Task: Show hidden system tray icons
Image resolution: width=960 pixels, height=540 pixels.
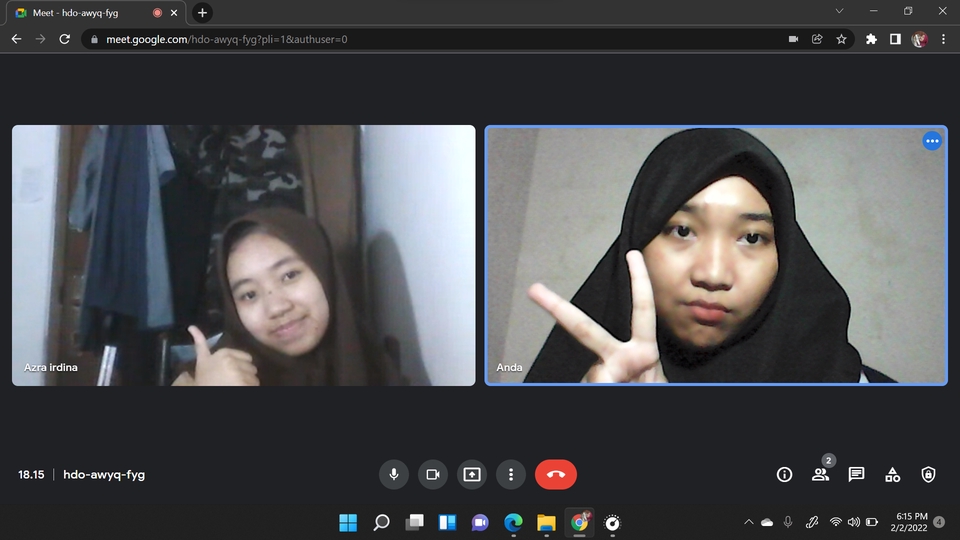Action: (x=749, y=522)
